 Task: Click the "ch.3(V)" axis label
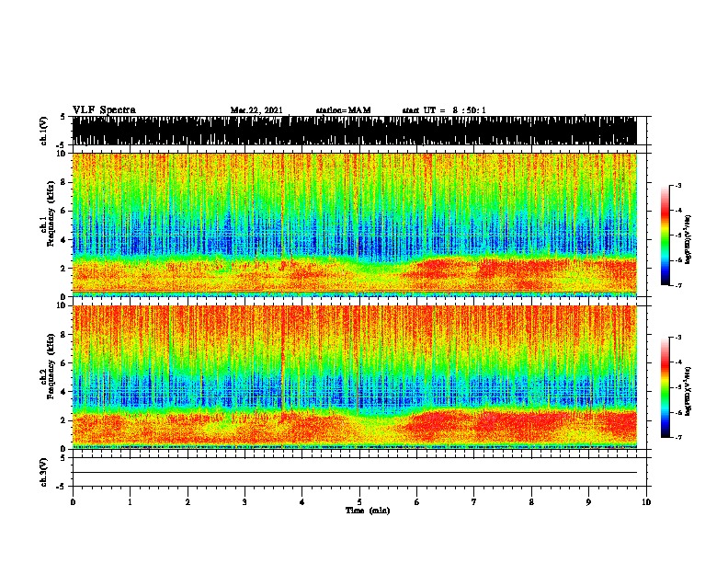43,472
